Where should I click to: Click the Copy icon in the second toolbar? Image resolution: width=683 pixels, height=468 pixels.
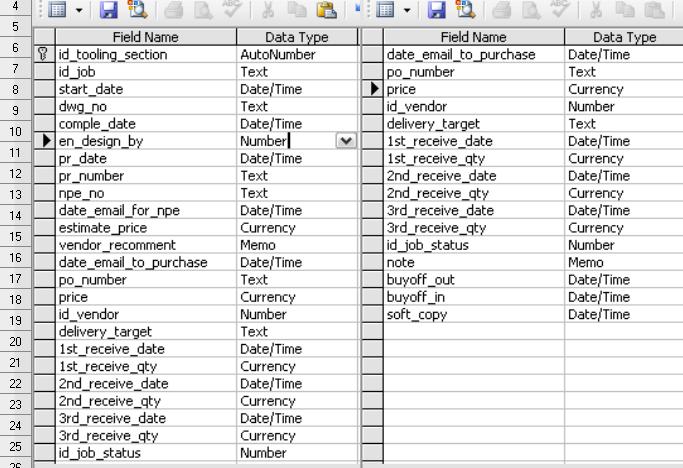(625, 10)
